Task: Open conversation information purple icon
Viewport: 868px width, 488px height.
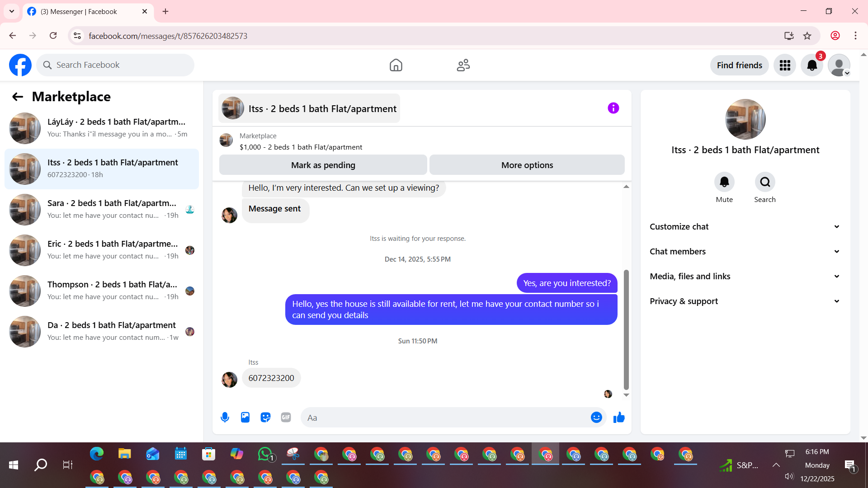Action: tap(613, 108)
